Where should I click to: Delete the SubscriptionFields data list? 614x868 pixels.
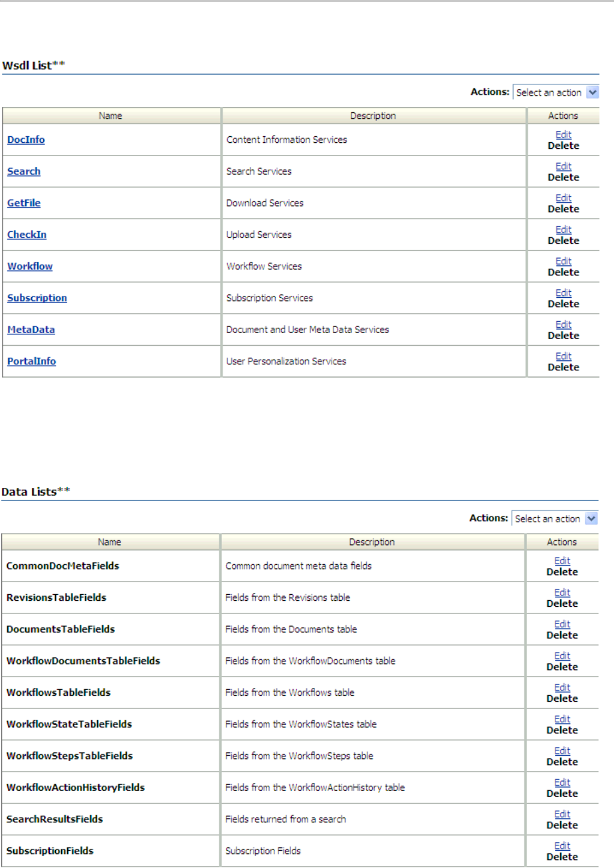[562, 857]
